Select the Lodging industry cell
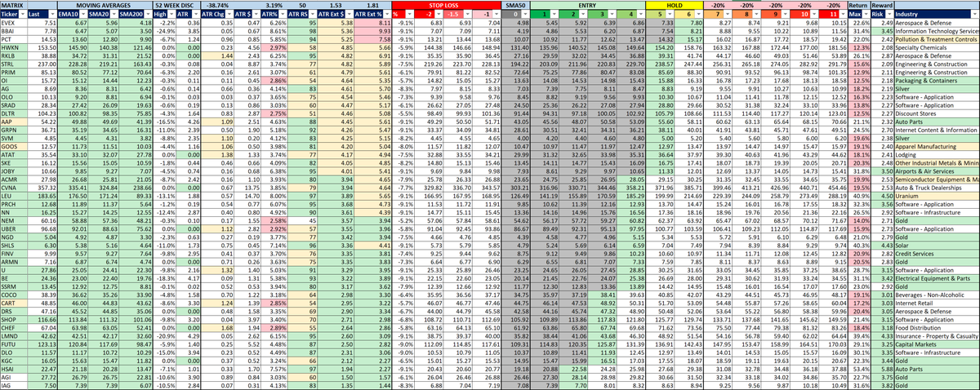 [x=937, y=155]
